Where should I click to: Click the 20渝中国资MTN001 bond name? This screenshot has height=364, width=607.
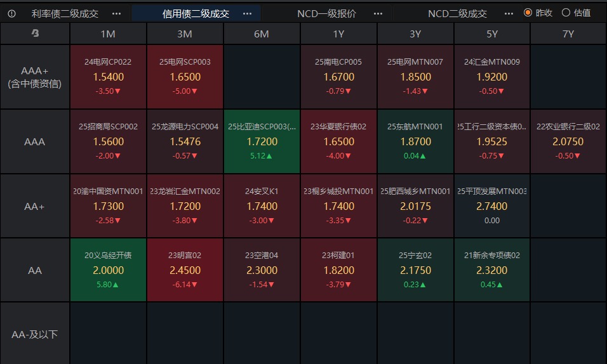(108, 191)
